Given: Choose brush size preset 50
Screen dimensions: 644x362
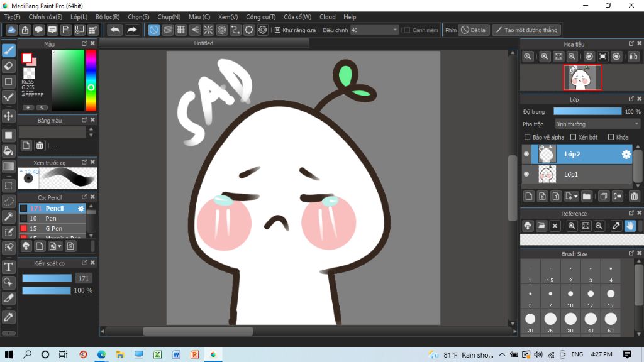Looking at the screenshot, I should (611, 322).
